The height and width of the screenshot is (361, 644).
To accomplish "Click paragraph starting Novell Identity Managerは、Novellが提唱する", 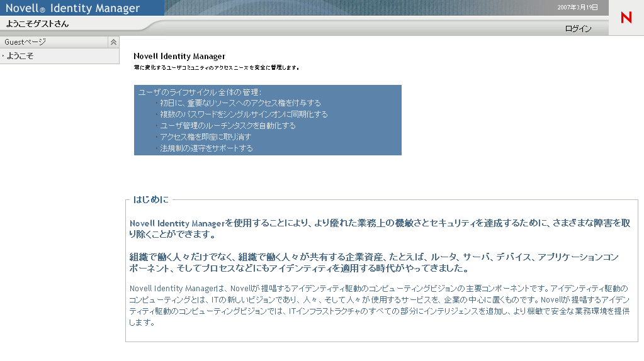I will pyautogui.click(x=379, y=305).
